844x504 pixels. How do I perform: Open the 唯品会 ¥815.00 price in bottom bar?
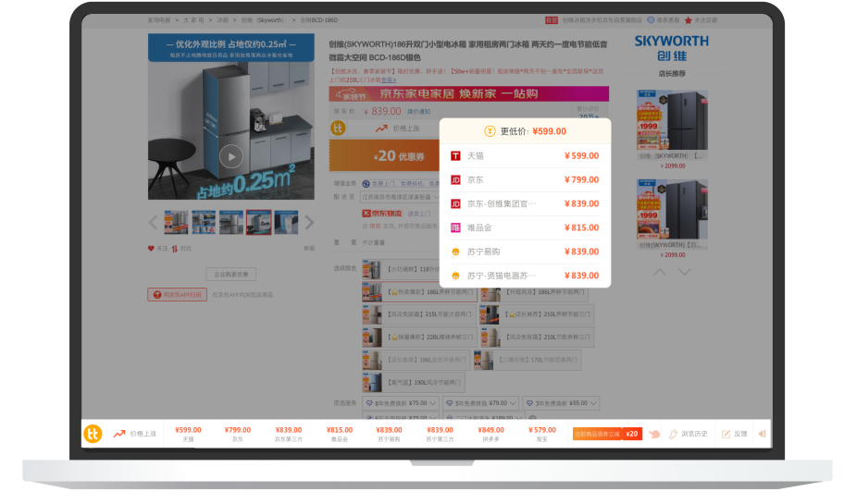coord(339,434)
